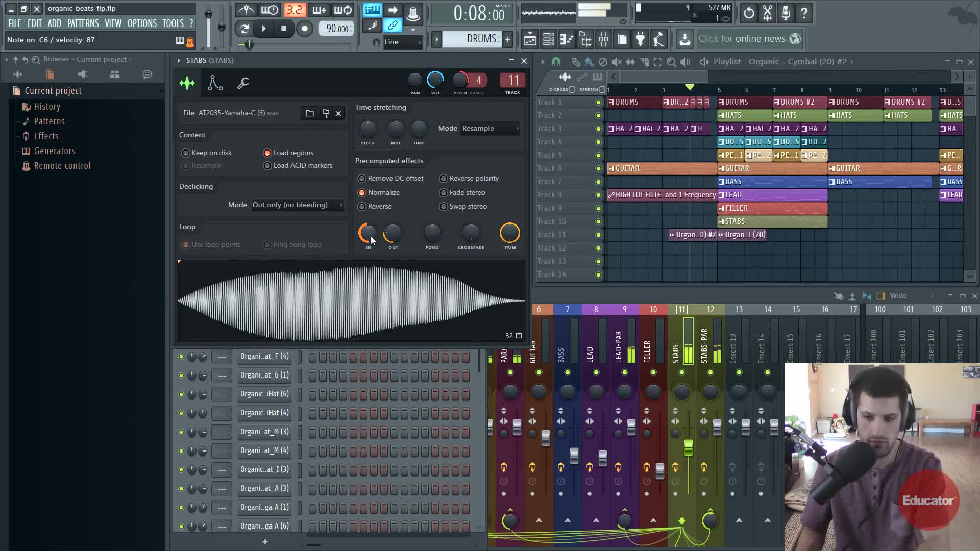This screenshot has width=980, height=551.
Task: Open the PATTERNS menu
Action: point(83,23)
